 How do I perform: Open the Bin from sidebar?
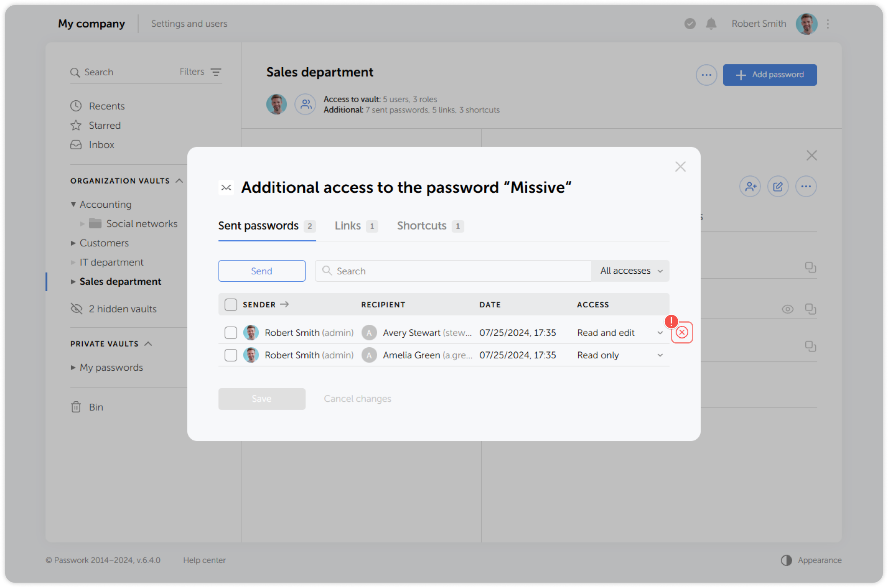coord(96,407)
